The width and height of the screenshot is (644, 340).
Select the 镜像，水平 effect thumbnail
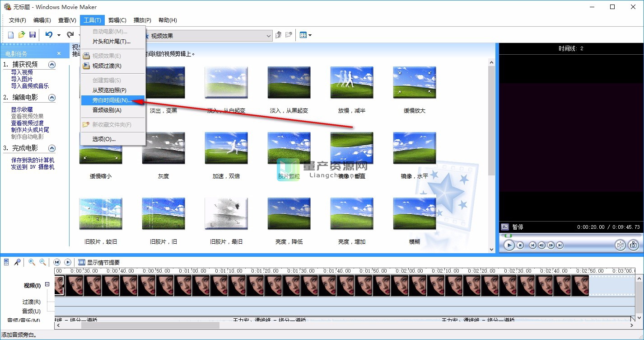pos(415,148)
